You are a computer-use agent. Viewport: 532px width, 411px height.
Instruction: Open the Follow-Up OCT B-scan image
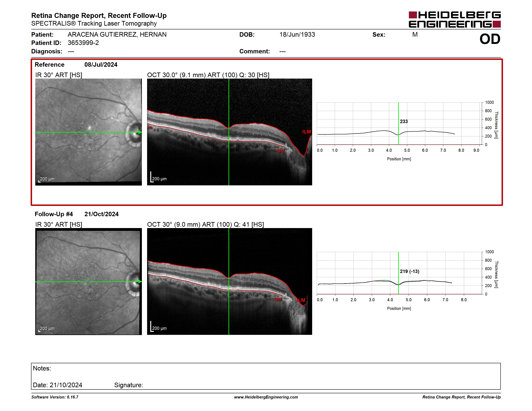tap(230, 281)
